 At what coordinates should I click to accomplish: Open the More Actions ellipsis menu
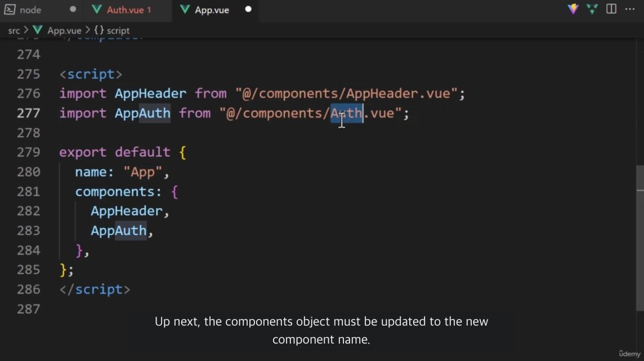629,8
